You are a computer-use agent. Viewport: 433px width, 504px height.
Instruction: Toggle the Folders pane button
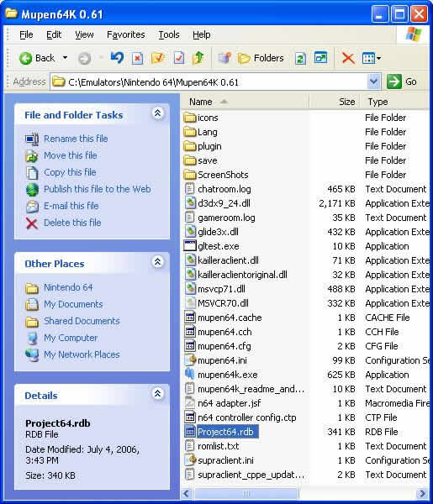pyautogui.click(x=261, y=58)
